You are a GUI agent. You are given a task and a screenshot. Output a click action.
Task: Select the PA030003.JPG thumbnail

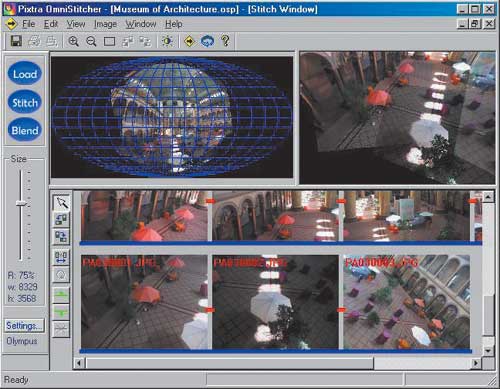pos(407,302)
